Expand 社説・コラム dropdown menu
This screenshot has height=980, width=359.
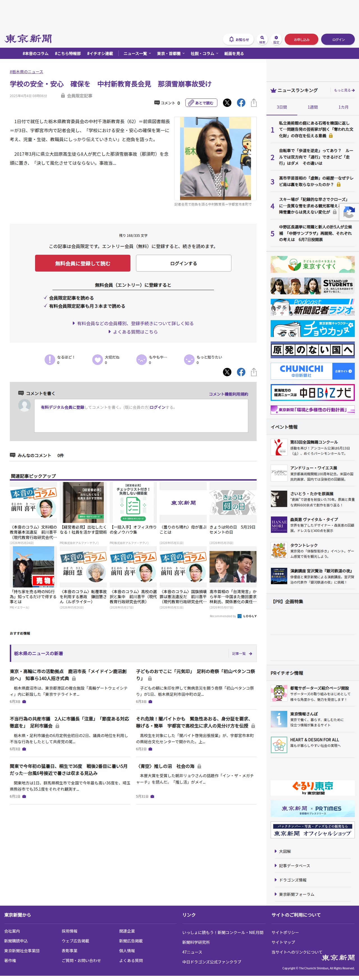point(204,54)
